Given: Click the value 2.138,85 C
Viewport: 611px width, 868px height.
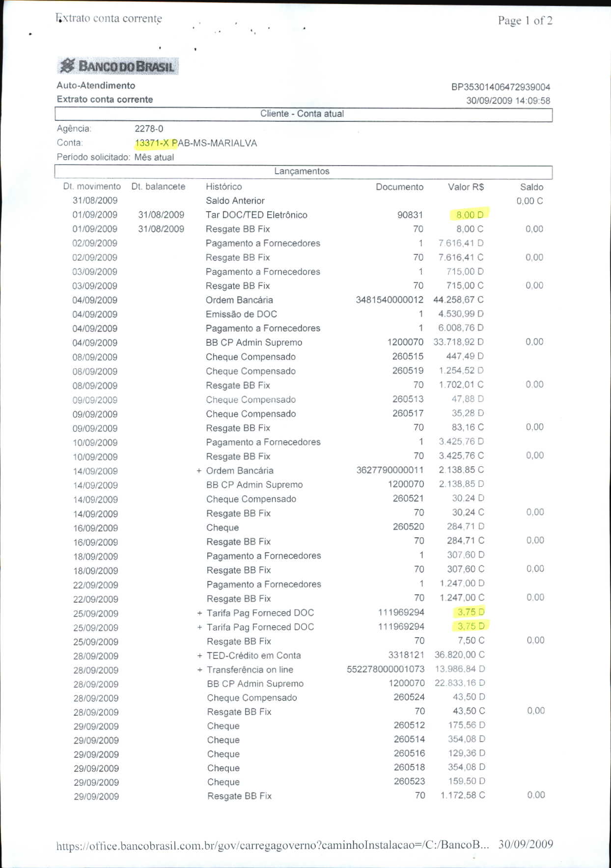Looking at the screenshot, I should pos(461,470).
